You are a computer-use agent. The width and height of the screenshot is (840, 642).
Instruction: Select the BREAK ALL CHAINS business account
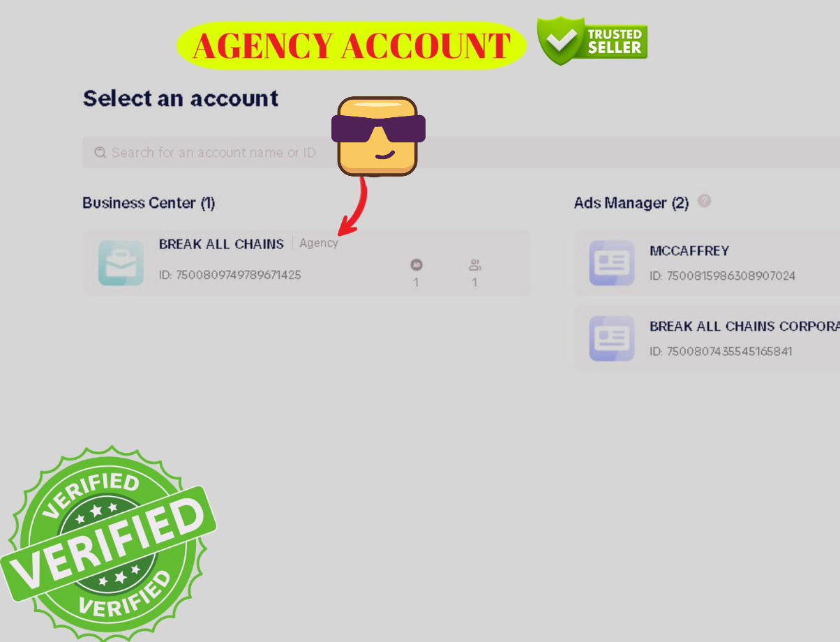point(307,263)
